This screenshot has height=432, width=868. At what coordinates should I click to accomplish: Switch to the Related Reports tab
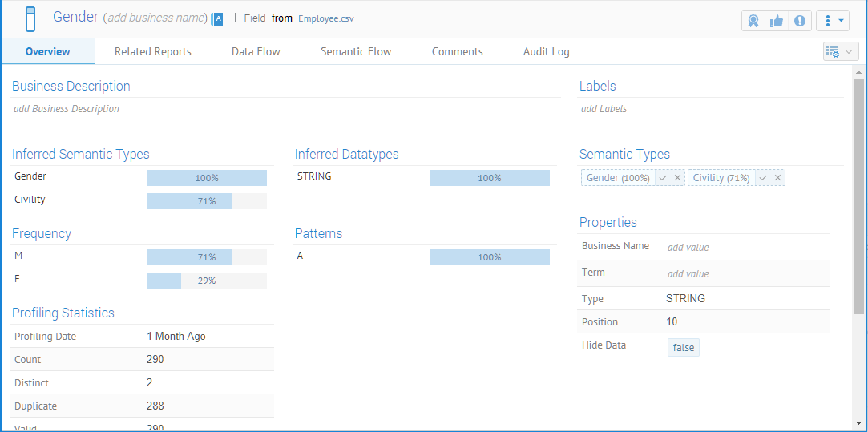[152, 51]
